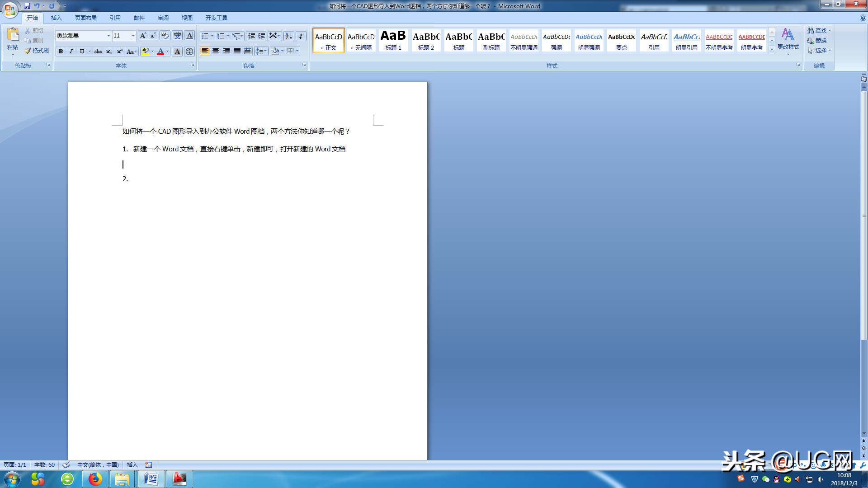
Task: Open the Phonetic Guide (wén) tool
Action: [177, 36]
